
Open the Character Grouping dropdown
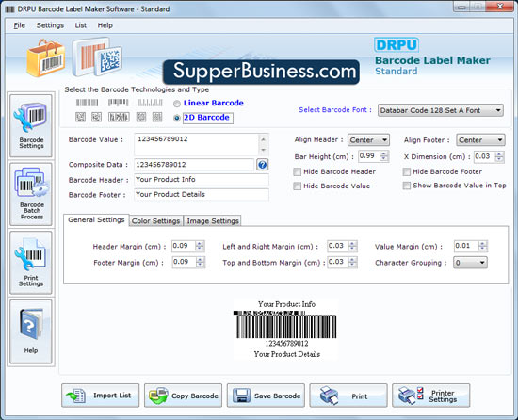coord(470,263)
